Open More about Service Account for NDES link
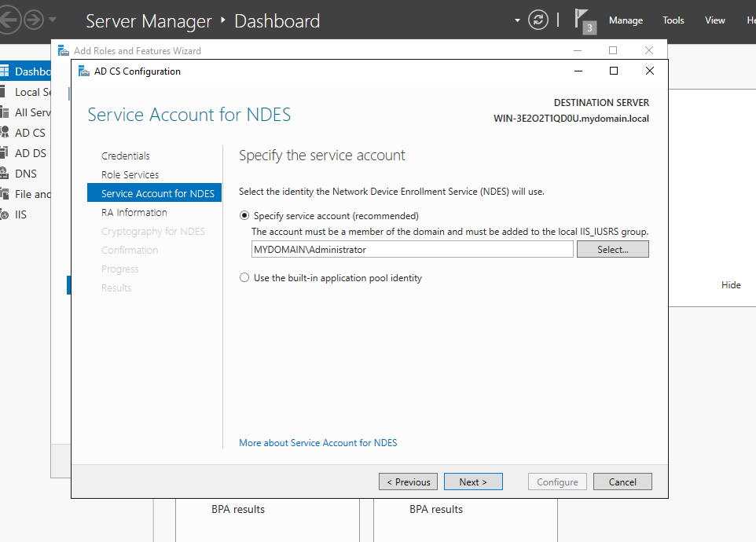This screenshot has height=542, width=756. tap(318, 442)
